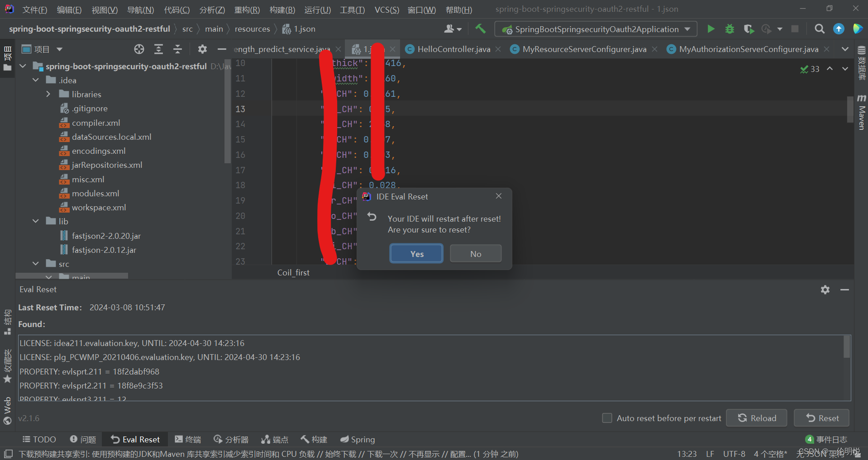Click the Reload button in Eval Reset panel
Image resolution: width=868 pixels, height=460 pixels.
pyautogui.click(x=756, y=417)
